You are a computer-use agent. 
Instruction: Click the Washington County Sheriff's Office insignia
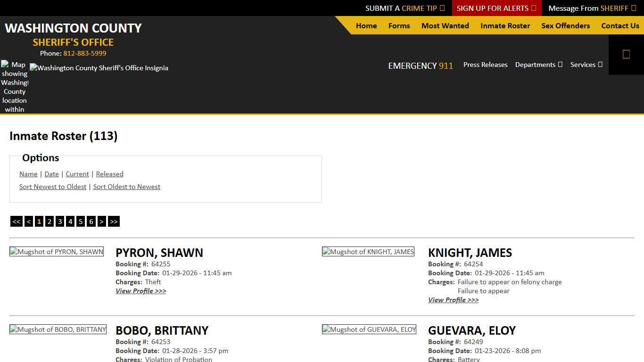99,68
